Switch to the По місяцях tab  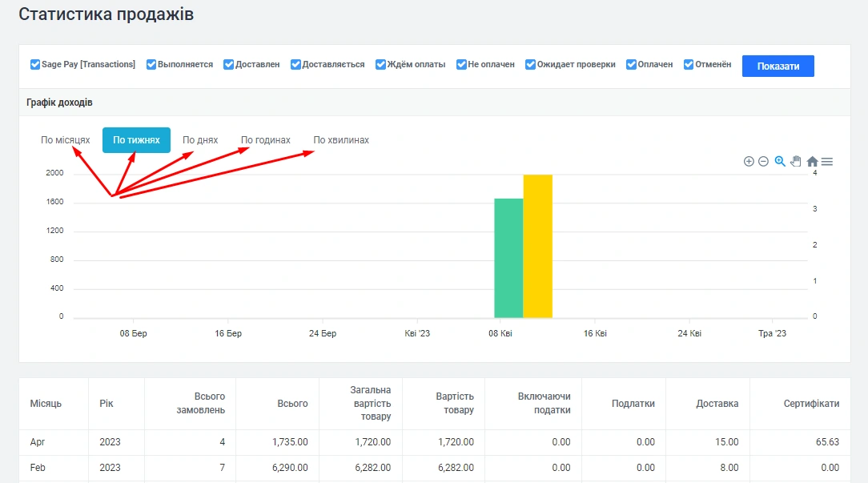click(66, 140)
